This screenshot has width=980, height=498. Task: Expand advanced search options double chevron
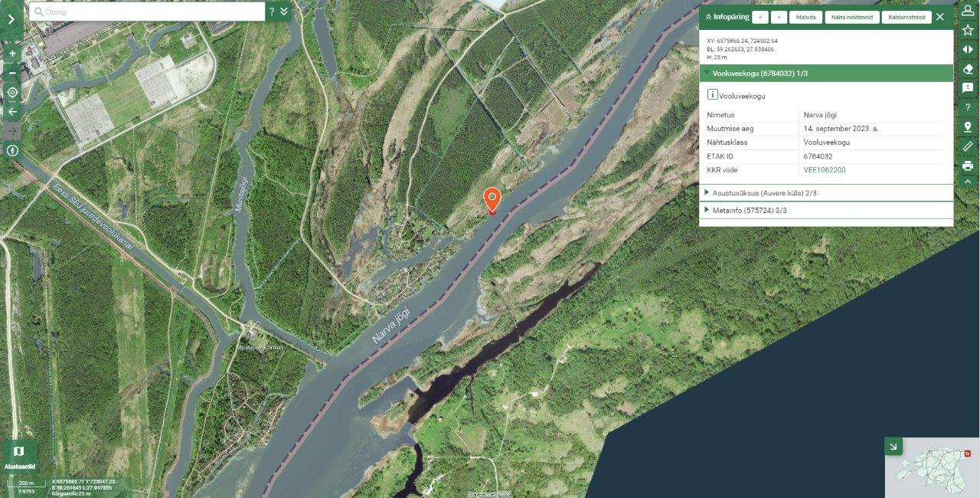pos(284,11)
